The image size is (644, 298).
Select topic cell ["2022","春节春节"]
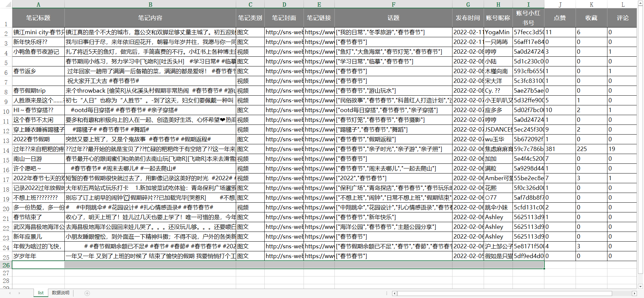coord(393,178)
